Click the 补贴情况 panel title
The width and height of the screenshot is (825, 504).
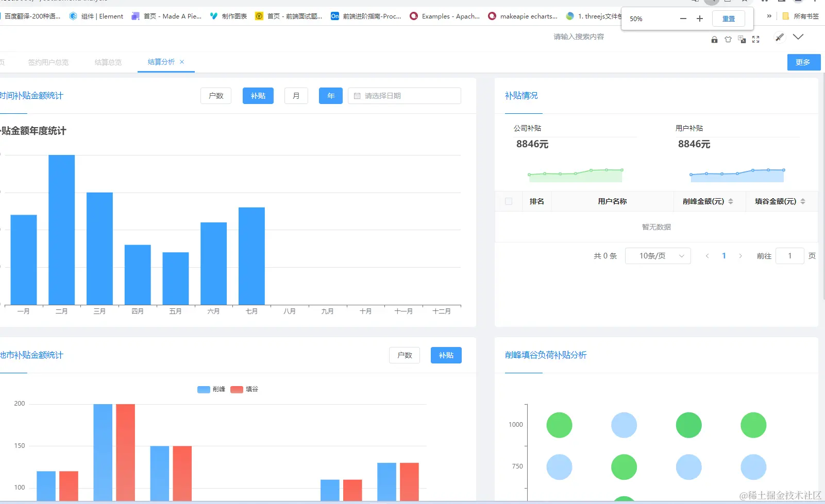coord(521,96)
